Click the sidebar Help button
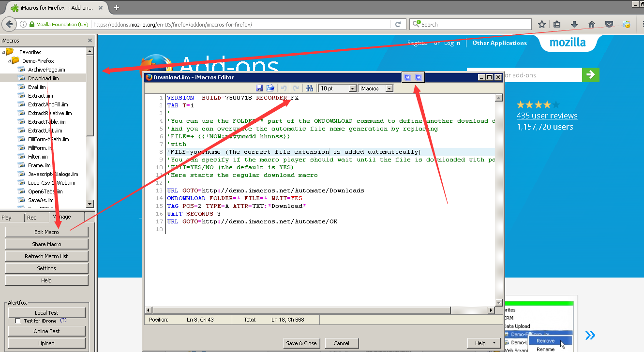Screen dimensions: 644x352 46,280
